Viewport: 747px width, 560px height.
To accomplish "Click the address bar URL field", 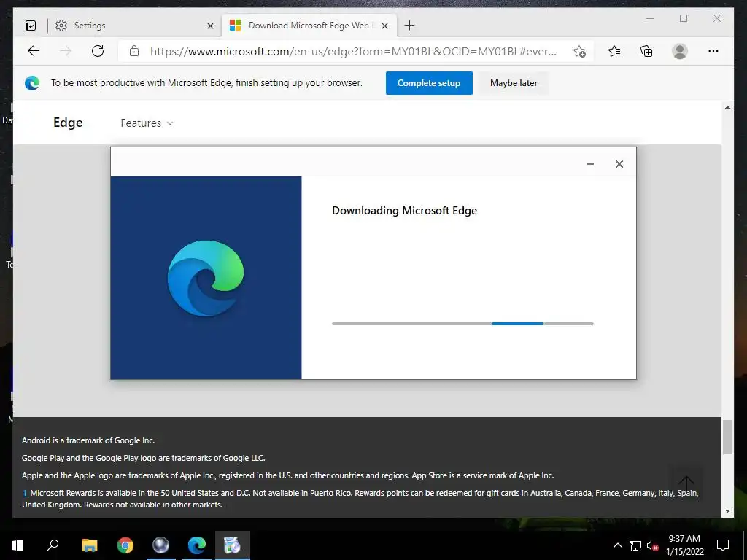I will (x=353, y=52).
